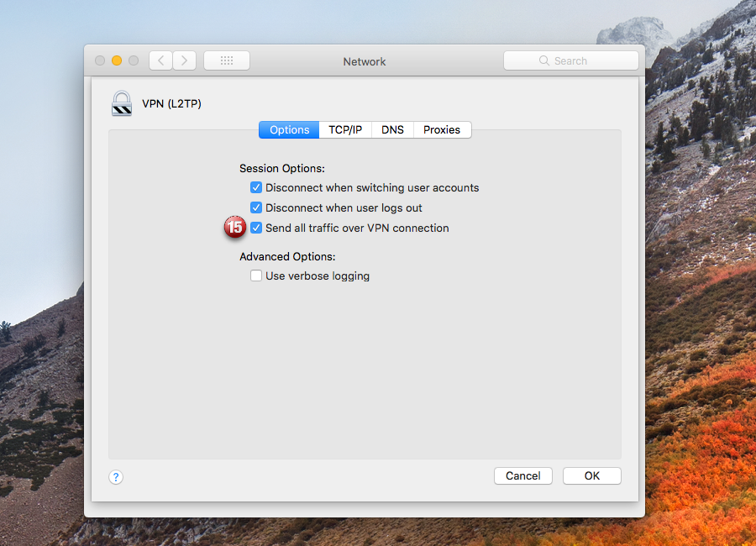756x546 pixels.
Task: Open the help question mark button
Action: tap(116, 477)
